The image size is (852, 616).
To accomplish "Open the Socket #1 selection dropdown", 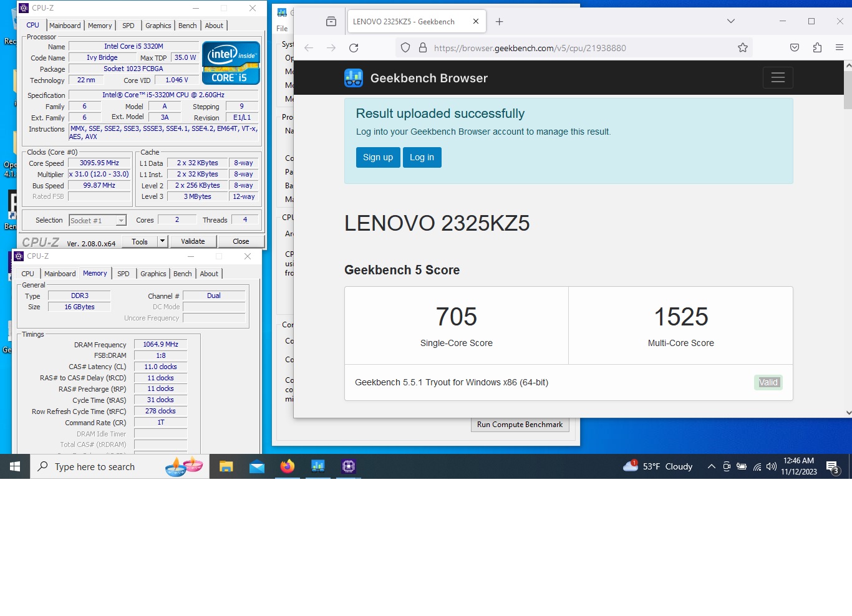I will [x=121, y=220].
